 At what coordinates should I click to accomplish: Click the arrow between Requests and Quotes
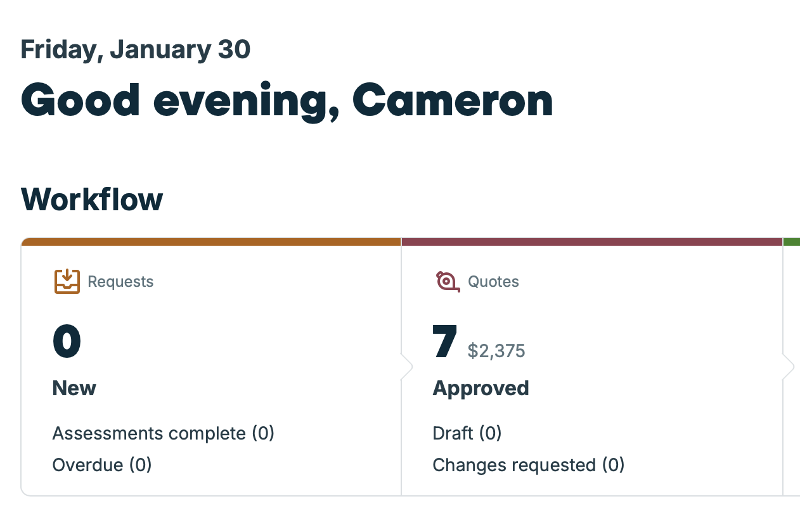407,367
